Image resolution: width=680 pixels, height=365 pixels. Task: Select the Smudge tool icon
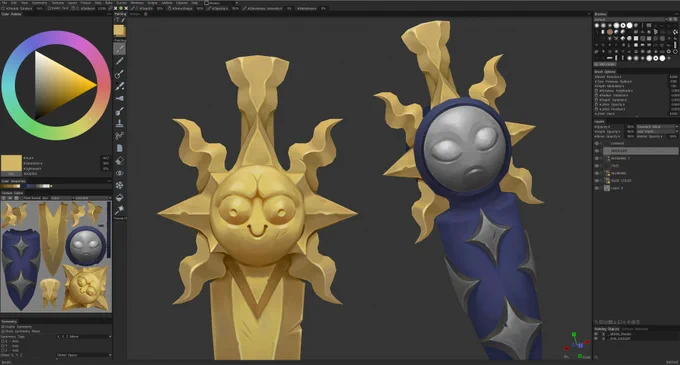pyautogui.click(x=120, y=98)
